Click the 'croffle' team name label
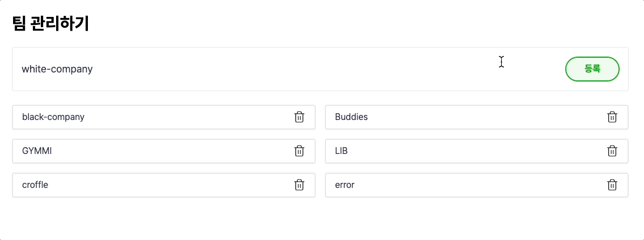 [x=35, y=185]
